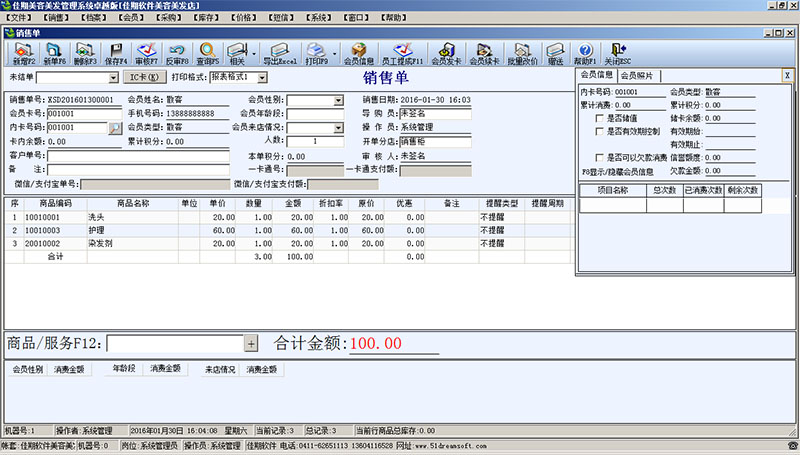
Task: Close member info panel with X
Action: pos(787,75)
